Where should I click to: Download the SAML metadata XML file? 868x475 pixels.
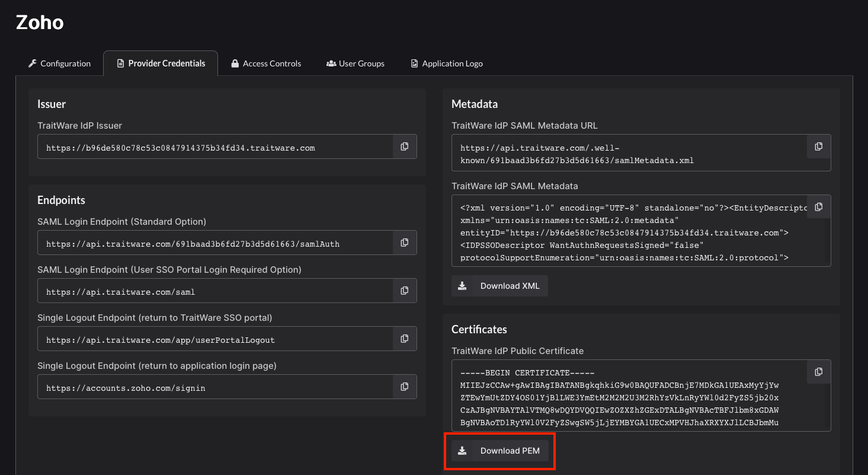tap(499, 286)
